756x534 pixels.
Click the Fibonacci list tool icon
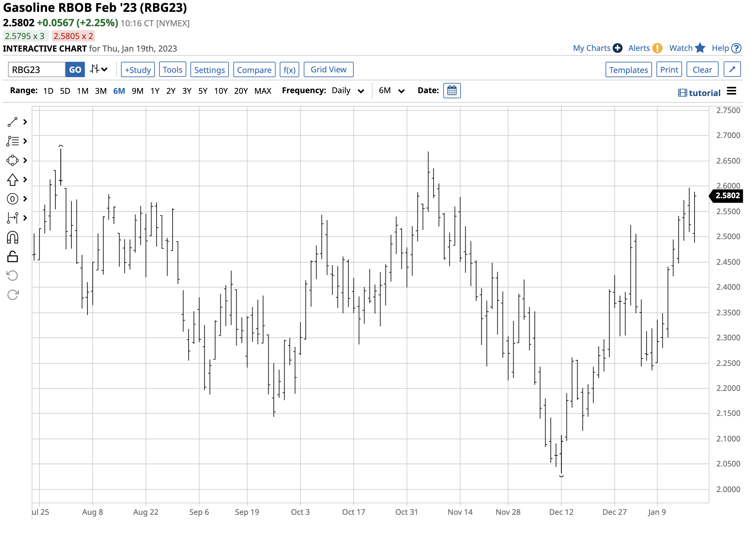point(12,141)
